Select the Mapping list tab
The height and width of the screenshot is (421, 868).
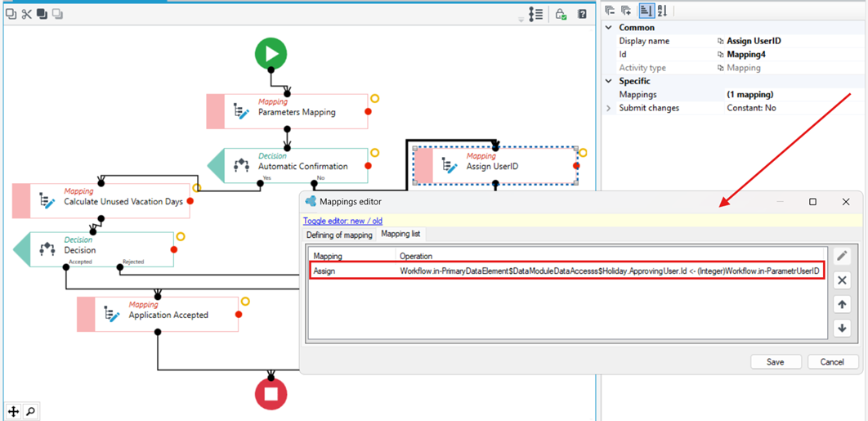point(400,235)
